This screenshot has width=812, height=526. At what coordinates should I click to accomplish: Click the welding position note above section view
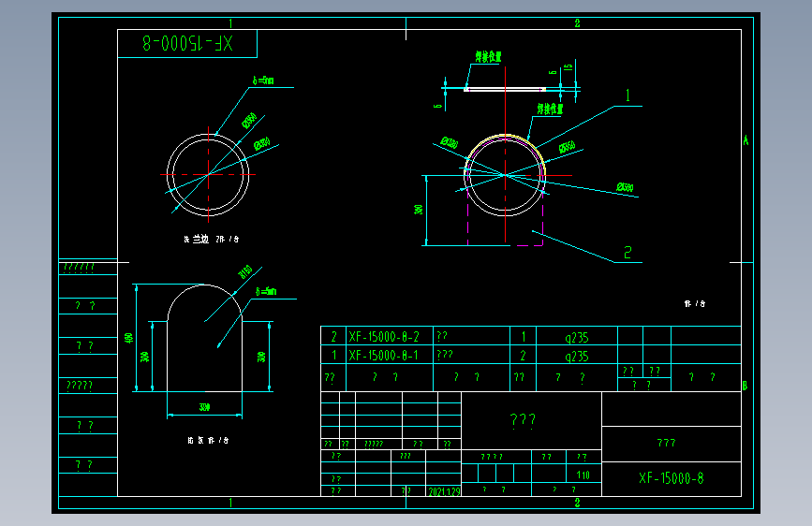click(x=488, y=56)
